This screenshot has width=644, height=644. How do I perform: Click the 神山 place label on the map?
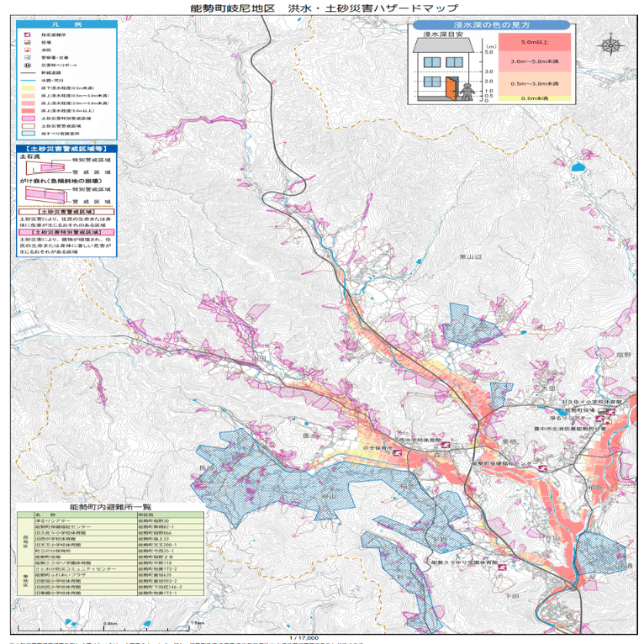pos(328,496)
